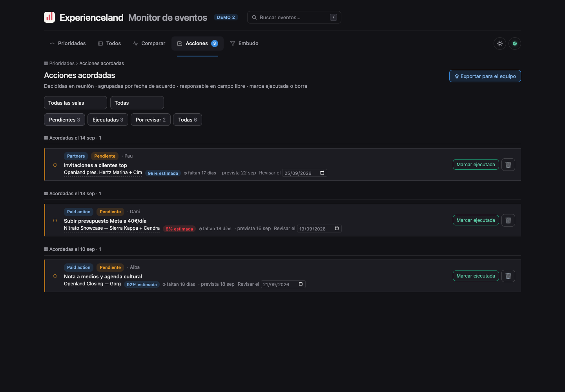
Task: Click Exportar para el equipo
Action: (485, 76)
